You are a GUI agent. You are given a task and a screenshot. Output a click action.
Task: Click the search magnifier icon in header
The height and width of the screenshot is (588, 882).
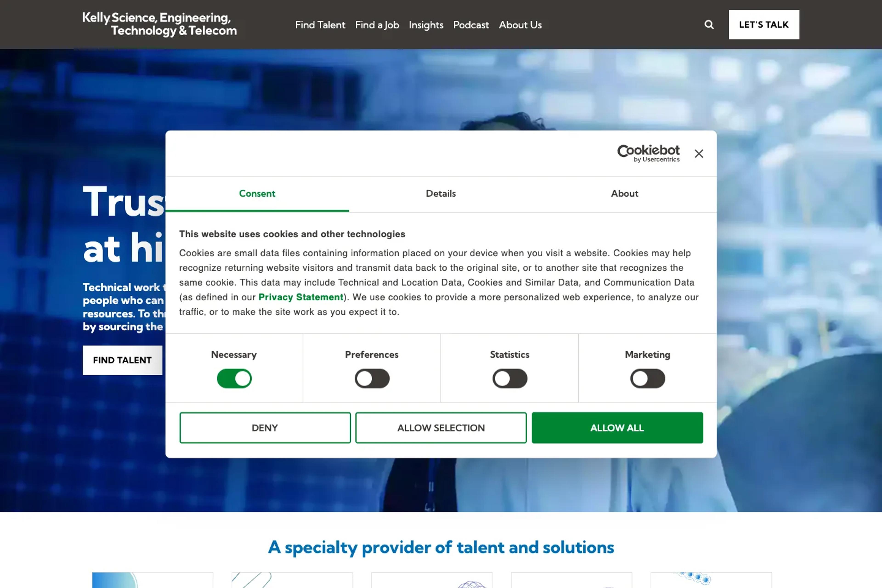pos(709,25)
